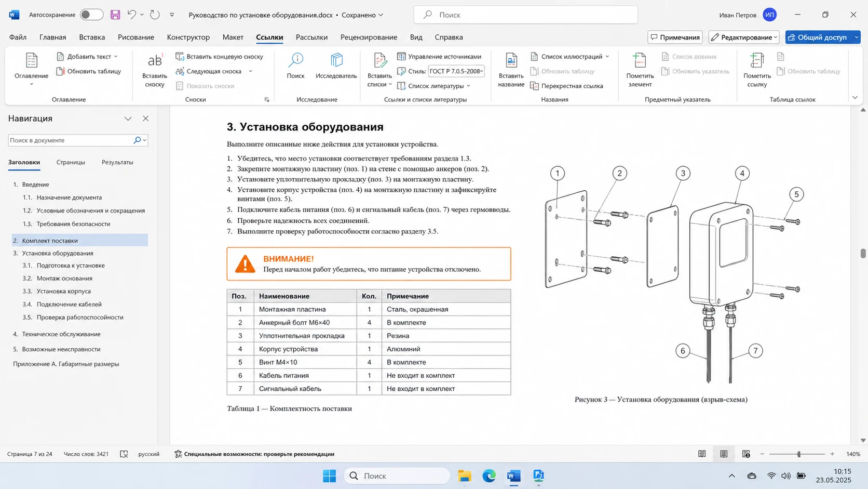The image size is (868, 489).
Task: Toggle the Автосохранение switch
Action: pos(91,15)
